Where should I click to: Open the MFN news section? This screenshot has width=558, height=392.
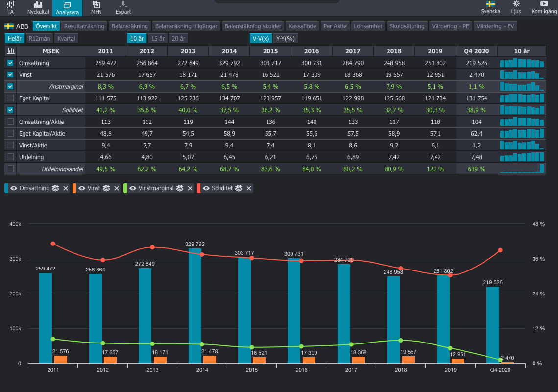click(96, 7)
